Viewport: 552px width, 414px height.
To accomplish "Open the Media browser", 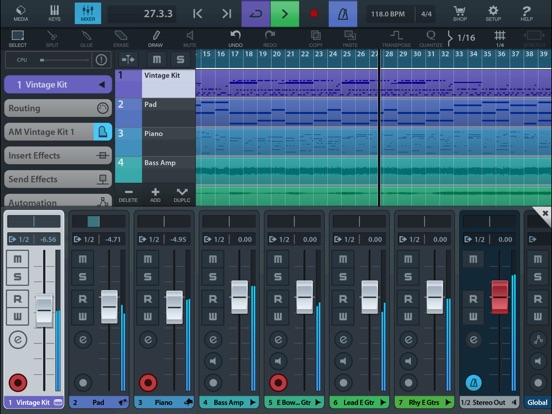I will (x=21, y=13).
